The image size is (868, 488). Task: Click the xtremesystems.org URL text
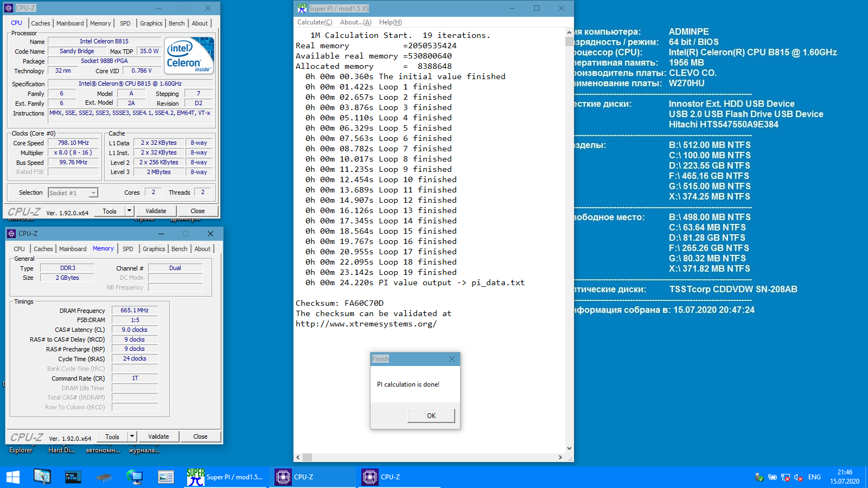coord(366,324)
